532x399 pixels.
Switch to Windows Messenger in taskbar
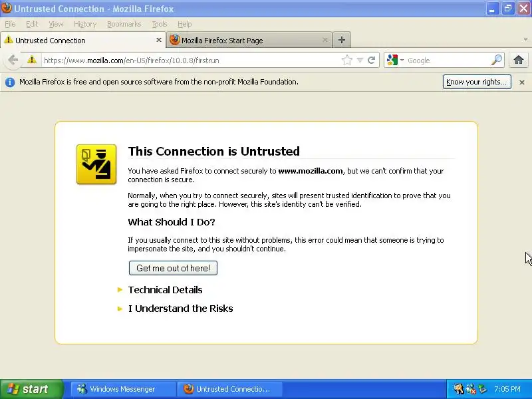(x=123, y=389)
